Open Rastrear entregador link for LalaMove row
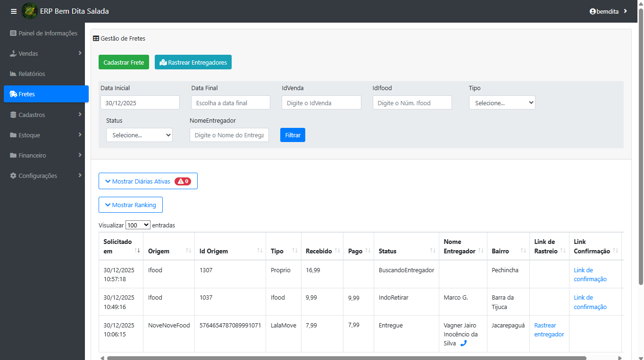This screenshot has height=360, width=644. 549,330
